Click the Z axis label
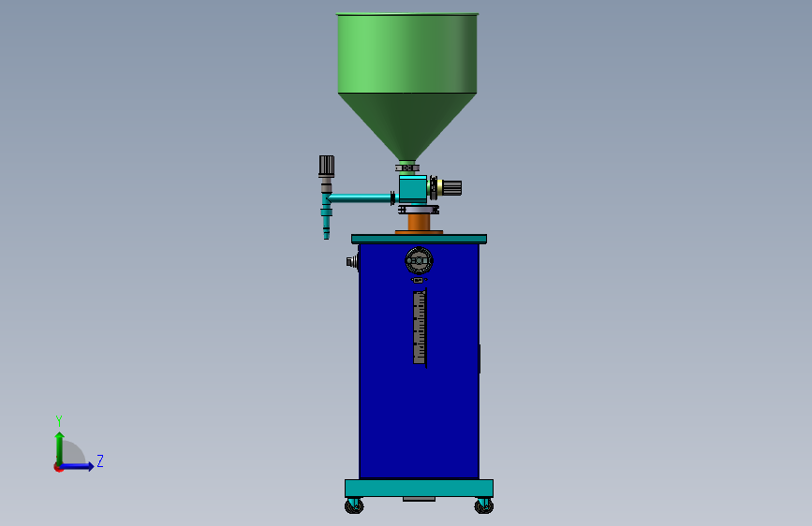This screenshot has width=812, height=526. (x=100, y=460)
